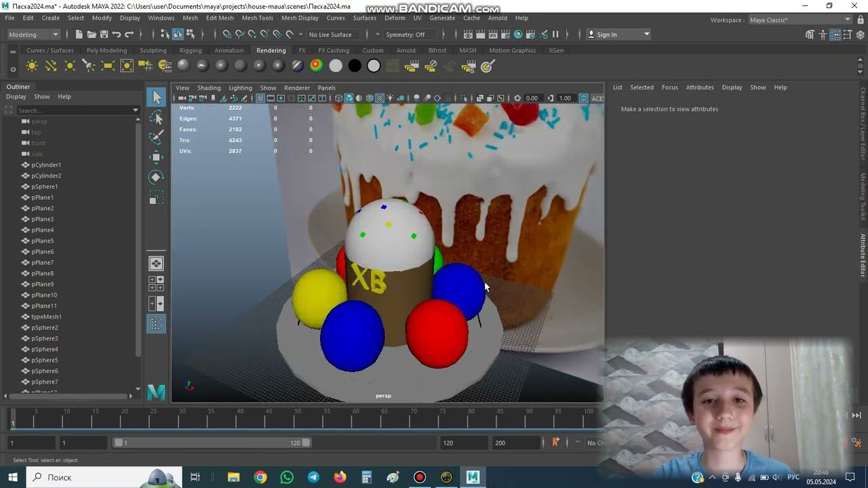Click the Undo arrow in status line

117,35
